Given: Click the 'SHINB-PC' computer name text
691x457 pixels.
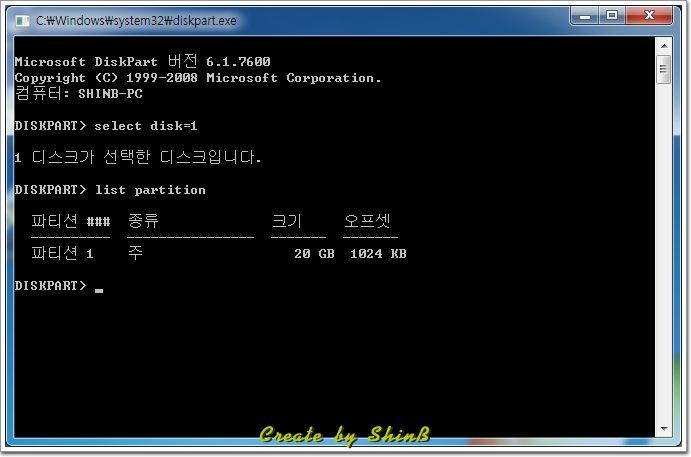Looking at the screenshot, I should pyautogui.click(x=110, y=94).
